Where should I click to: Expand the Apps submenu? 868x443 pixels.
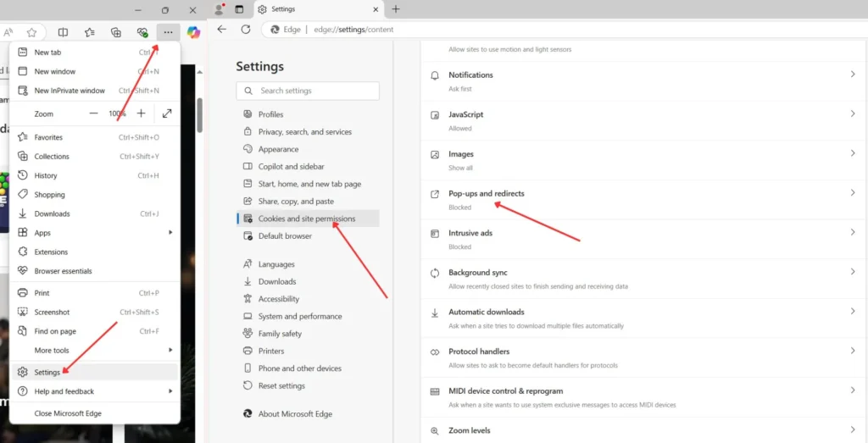click(95, 233)
